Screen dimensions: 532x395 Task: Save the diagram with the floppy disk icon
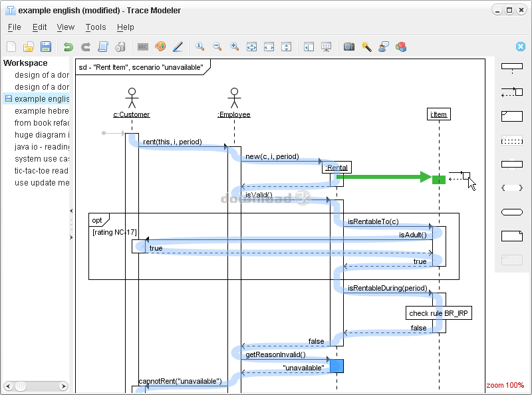46,47
